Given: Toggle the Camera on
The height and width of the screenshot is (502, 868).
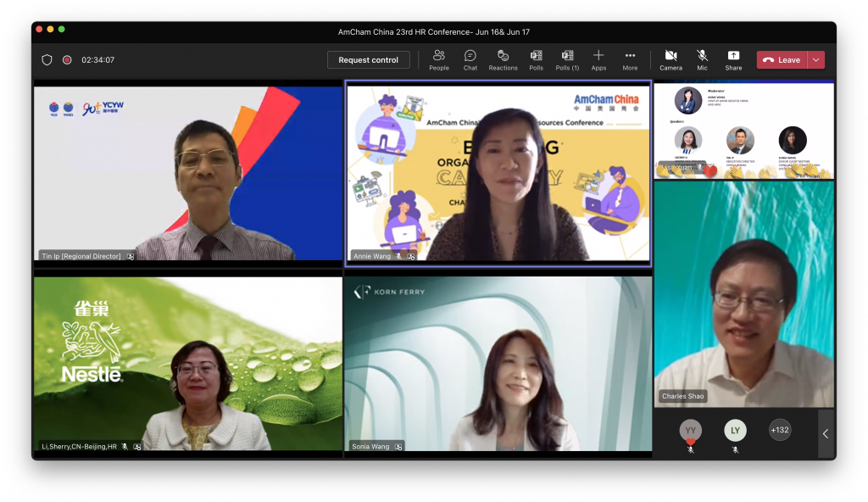Looking at the screenshot, I should (x=670, y=59).
